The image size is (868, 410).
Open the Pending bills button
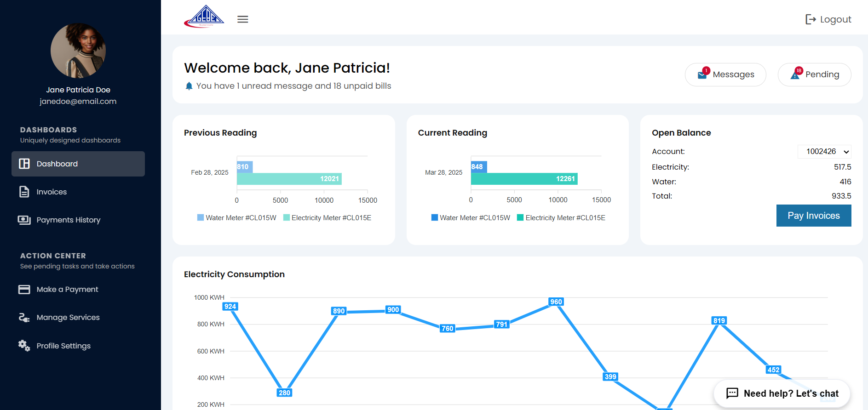click(x=814, y=74)
